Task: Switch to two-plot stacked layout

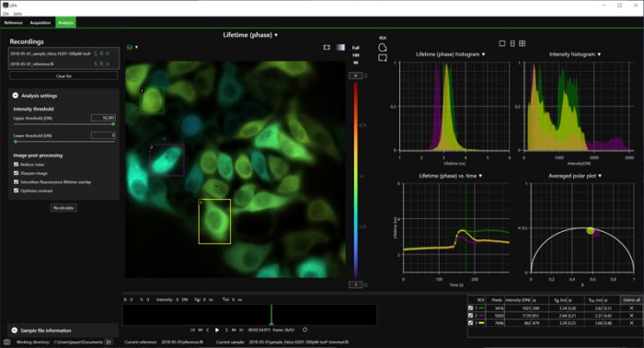Action: click(512, 43)
